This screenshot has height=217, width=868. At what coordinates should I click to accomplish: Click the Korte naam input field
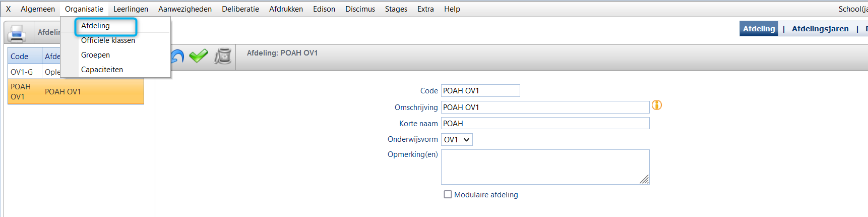[x=545, y=124]
